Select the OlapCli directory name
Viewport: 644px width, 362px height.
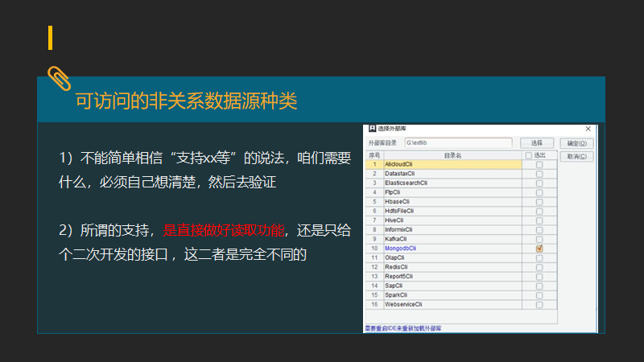[x=394, y=257]
